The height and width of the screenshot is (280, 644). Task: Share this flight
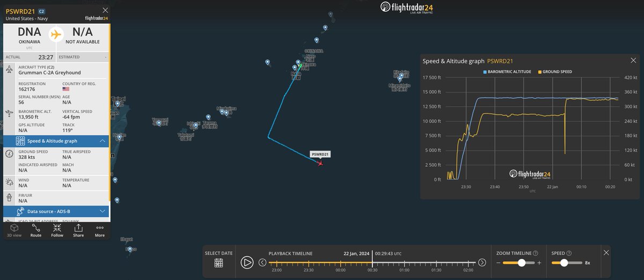pyautogui.click(x=78, y=230)
